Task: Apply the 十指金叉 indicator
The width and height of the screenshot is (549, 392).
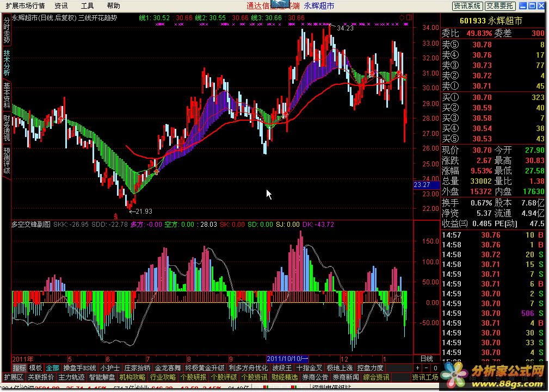Action: click(x=309, y=368)
